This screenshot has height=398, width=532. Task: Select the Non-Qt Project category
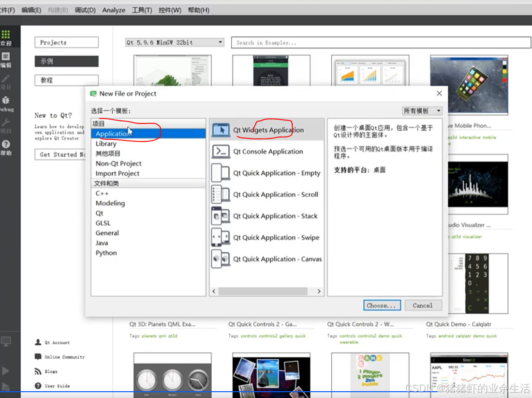coord(148,163)
